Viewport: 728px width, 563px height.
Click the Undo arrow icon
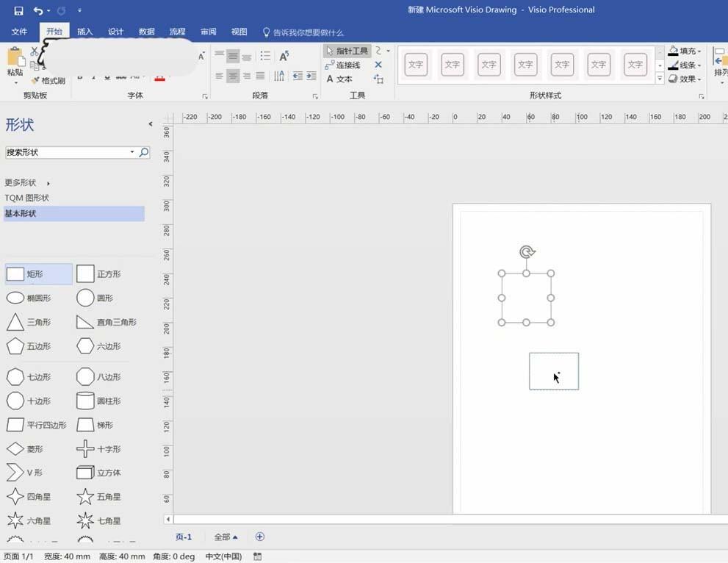[37, 10]
